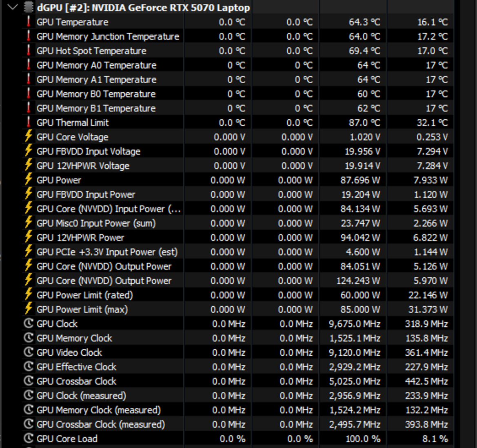Select the 64.3 °C GPU Temperature value

(x=364, y=22)
